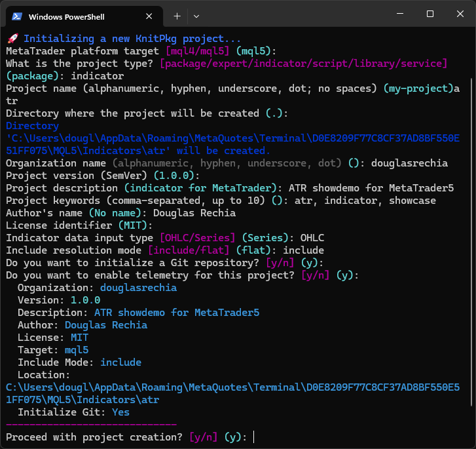Click the Initialize Git 'Yes' value
This screenshot has height=449, width=476.
pyautogui.click(x=120, y=412)
